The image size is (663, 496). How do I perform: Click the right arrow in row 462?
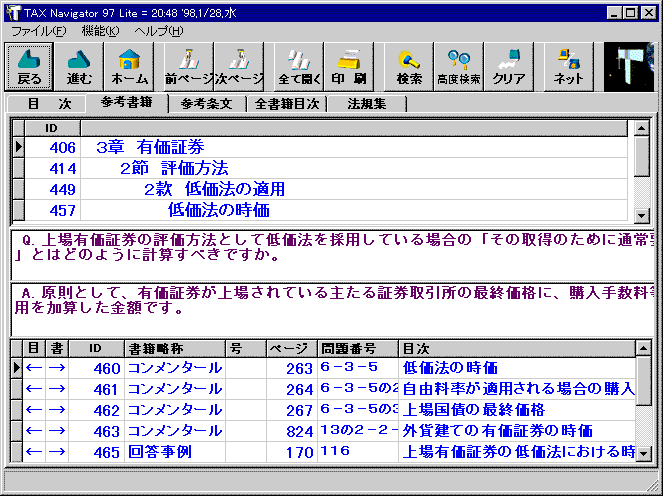tap(57, 410)
